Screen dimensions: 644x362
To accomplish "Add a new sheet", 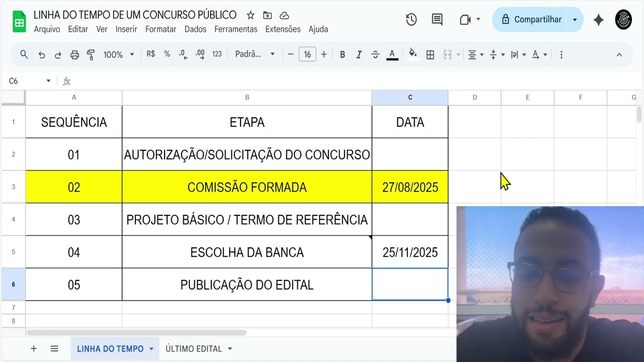I will [34, 348].
